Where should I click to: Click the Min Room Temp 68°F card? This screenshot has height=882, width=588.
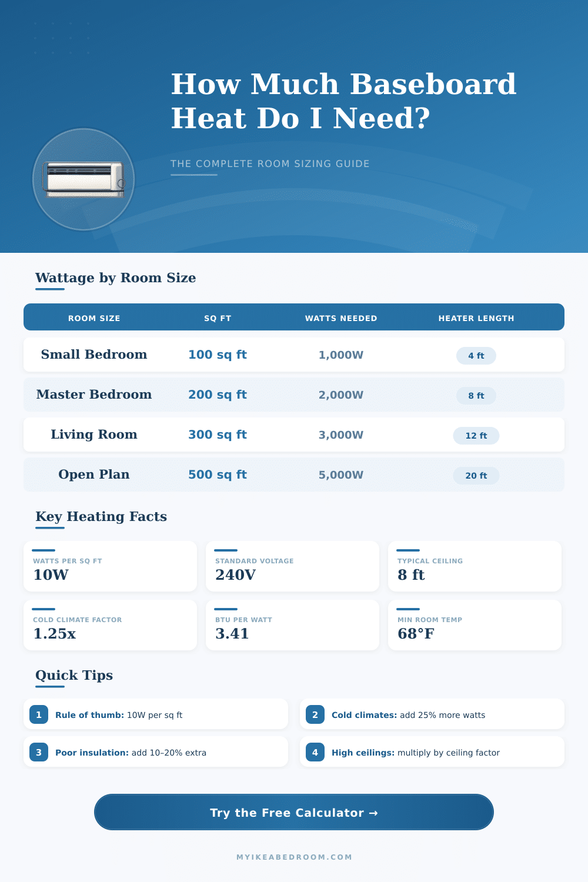click(x=475, y=626)
